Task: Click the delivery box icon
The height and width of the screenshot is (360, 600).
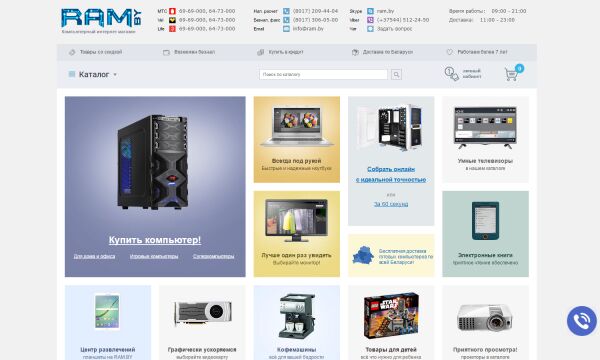Action: [x=355, y=52]
